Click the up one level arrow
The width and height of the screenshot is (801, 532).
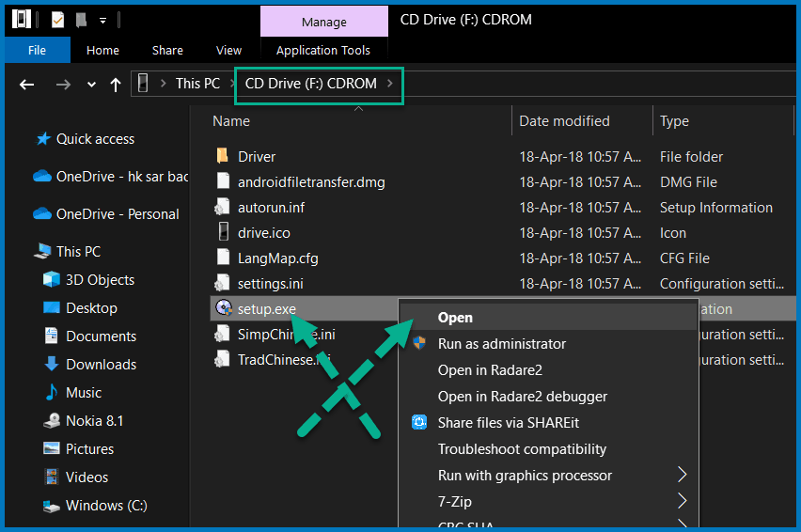tap(116, 85)
